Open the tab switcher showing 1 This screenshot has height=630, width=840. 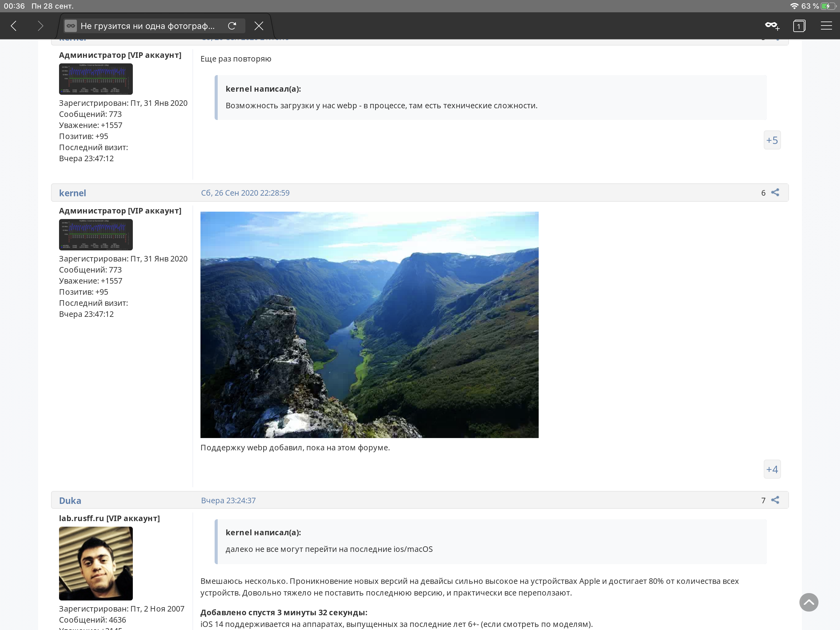click(799, 26)
